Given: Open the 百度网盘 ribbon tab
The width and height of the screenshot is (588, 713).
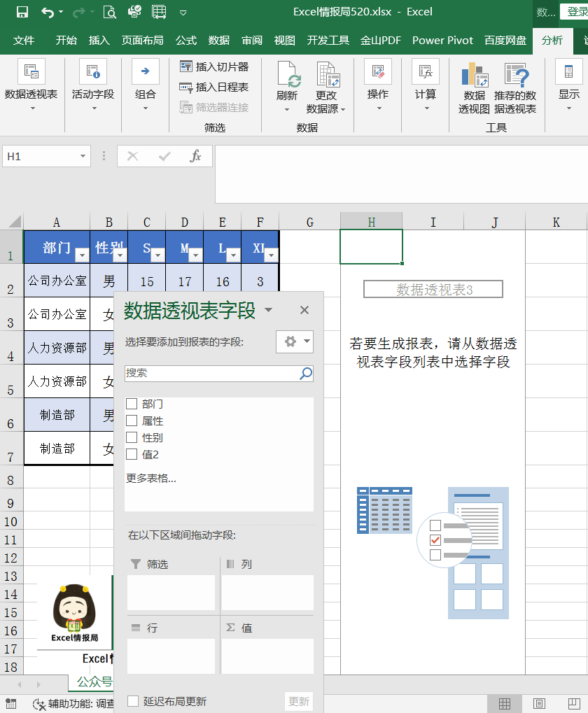Looking at the screenshot, I should click(x=505, y=41).
